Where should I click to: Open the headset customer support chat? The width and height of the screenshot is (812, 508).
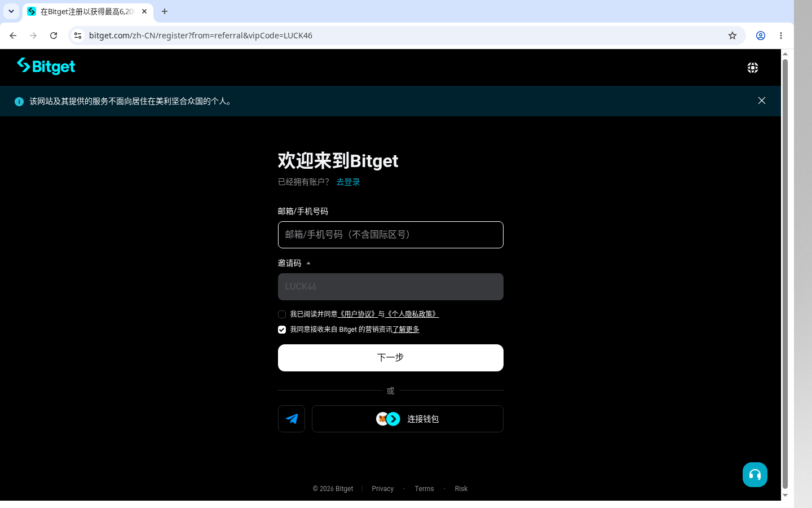pyautogui.click(x=755, y=475)
